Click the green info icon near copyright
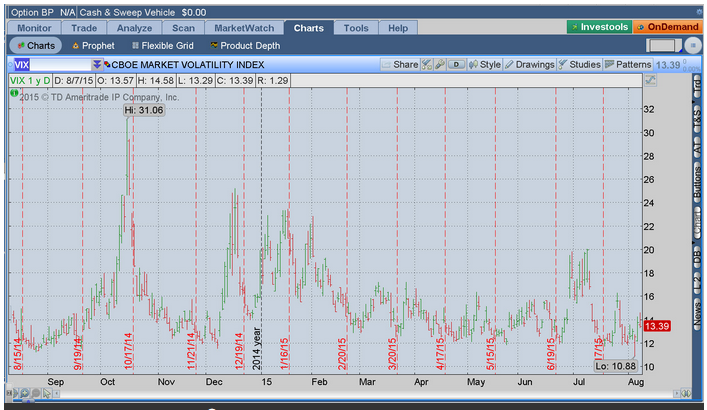This screenshot has width=707, height=410. tap(14, 93)
